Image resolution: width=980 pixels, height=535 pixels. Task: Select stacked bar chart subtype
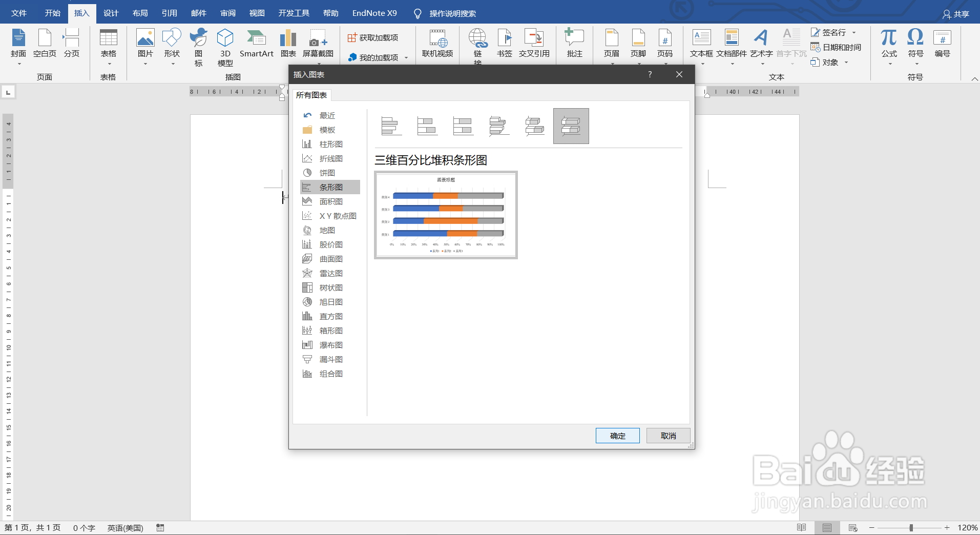point(427,126)
